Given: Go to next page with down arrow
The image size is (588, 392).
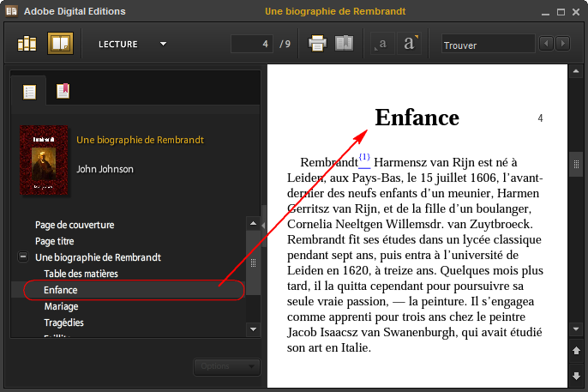Looking at the screenshot, I should point(576,376).
